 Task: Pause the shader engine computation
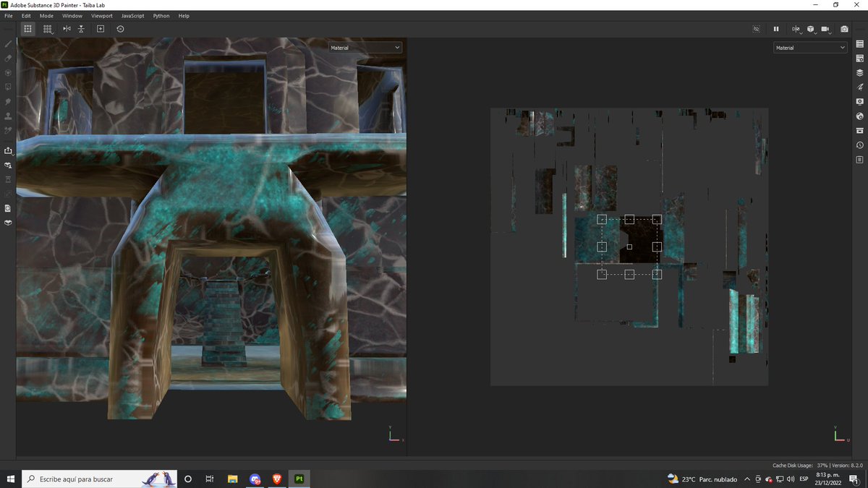click(x=776, y=29)
